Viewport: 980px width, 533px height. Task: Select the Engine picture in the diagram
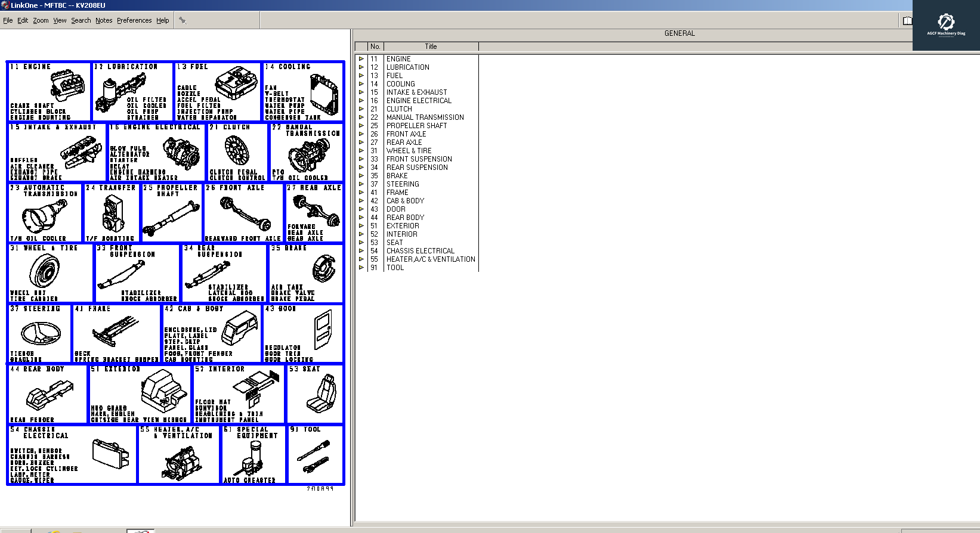pyautogui.click(x=67, y=85)
